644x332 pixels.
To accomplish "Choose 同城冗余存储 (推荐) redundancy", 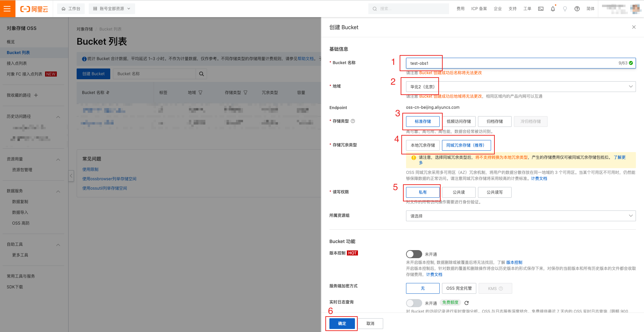I will click(x=467, y=145).
